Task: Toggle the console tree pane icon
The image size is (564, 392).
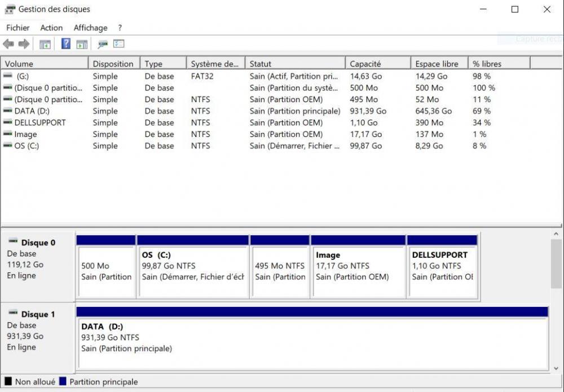Action: (45, 44)
